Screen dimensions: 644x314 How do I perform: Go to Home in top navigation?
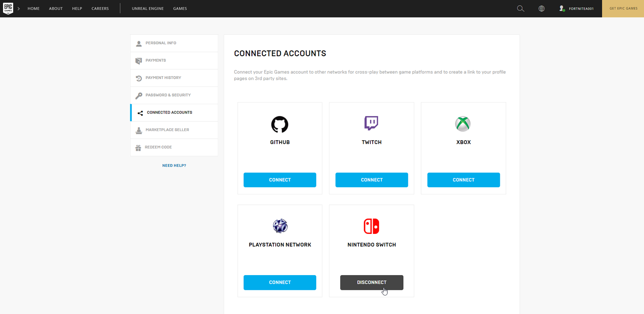click(34, 9)
